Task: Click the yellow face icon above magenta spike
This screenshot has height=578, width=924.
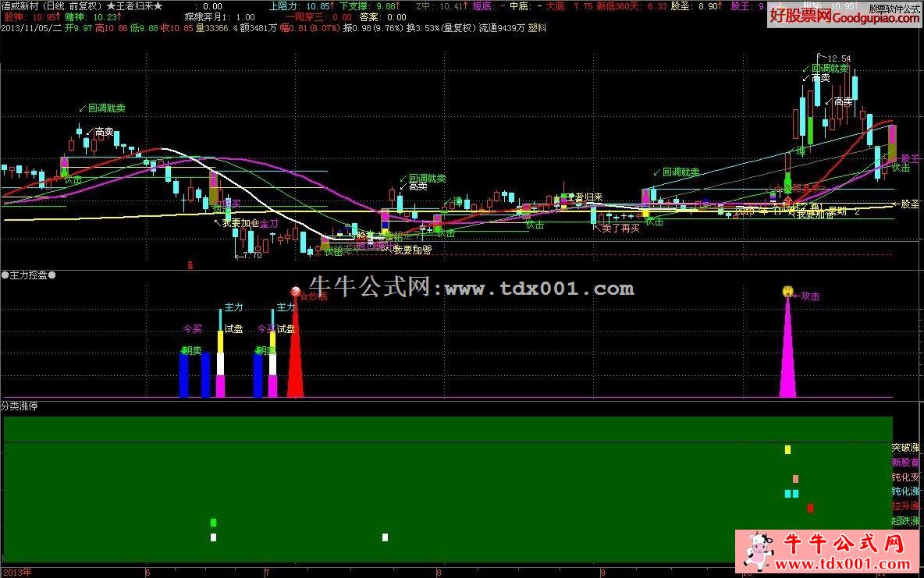Action: coord(787,292)
